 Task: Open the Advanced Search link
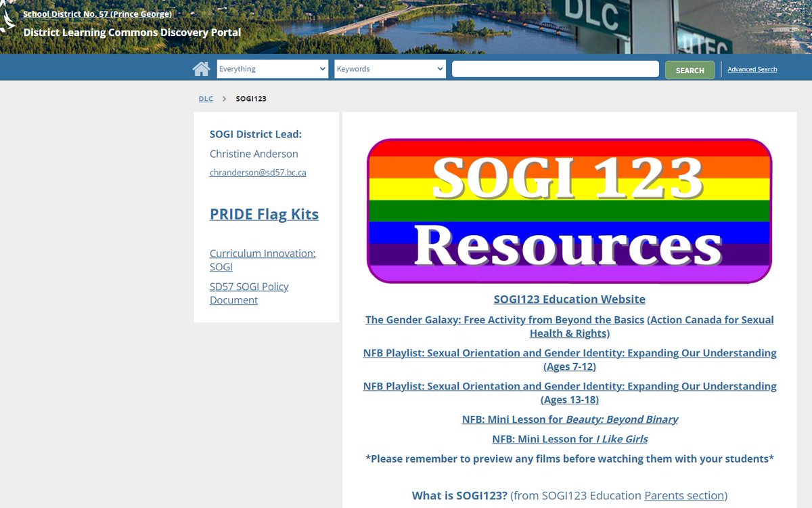[x=752, y=69]
